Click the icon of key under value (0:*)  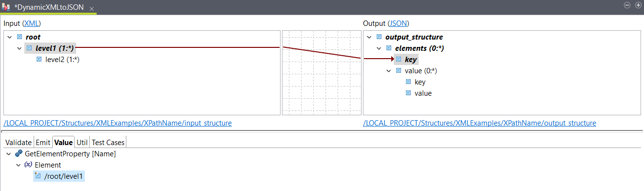[408, 82]
